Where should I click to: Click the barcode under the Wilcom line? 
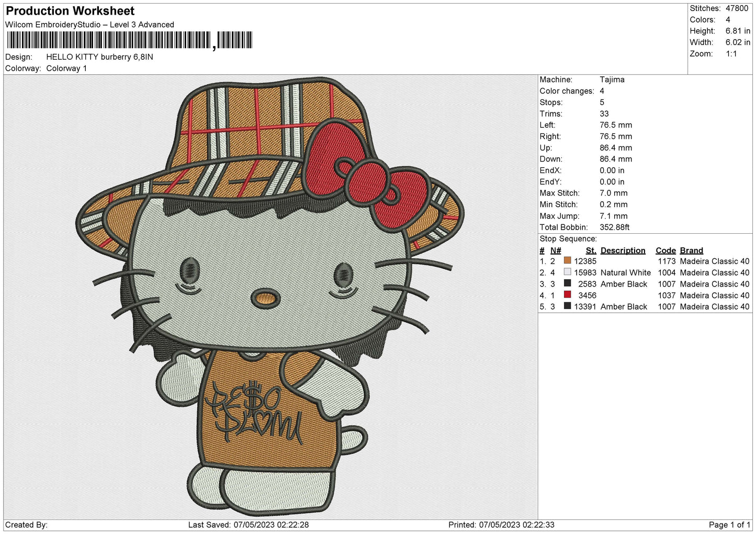pyautogui.click(x=129, y=40)
